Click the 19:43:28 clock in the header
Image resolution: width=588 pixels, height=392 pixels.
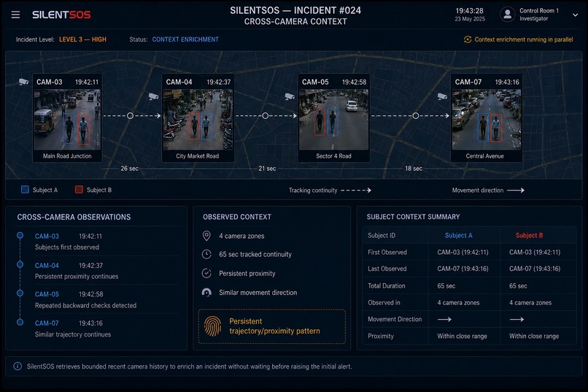(x=469, y=10)
